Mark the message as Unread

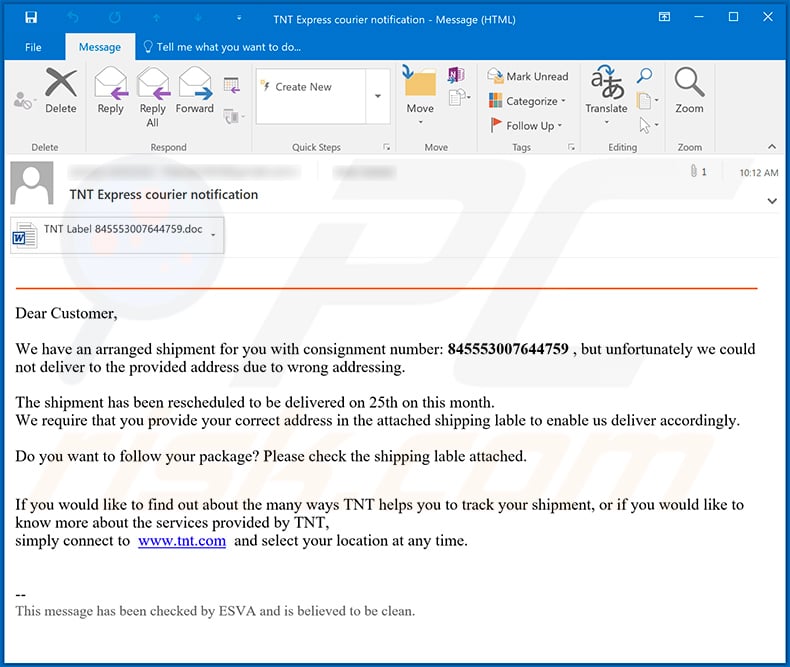pos(528,77)
